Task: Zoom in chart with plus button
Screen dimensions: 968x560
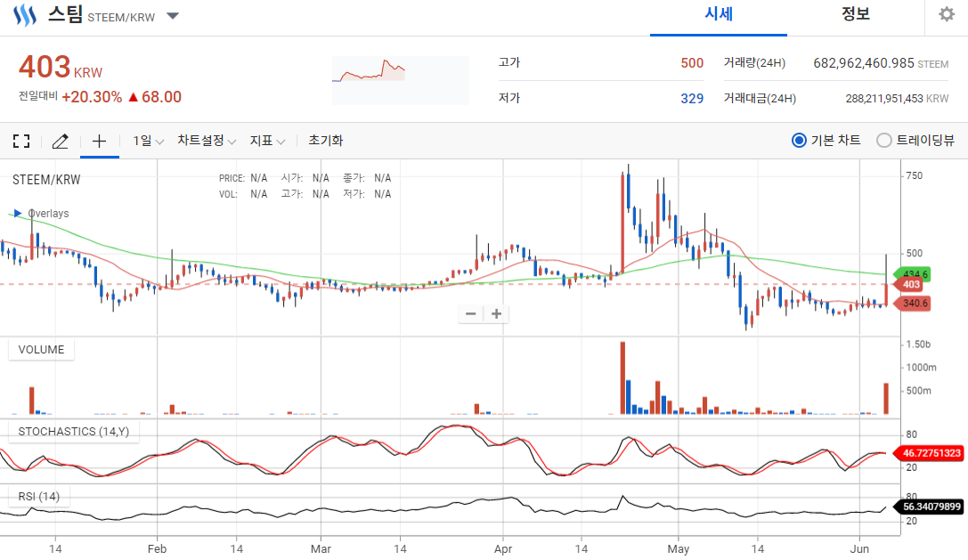Action: tap(496, 313)
